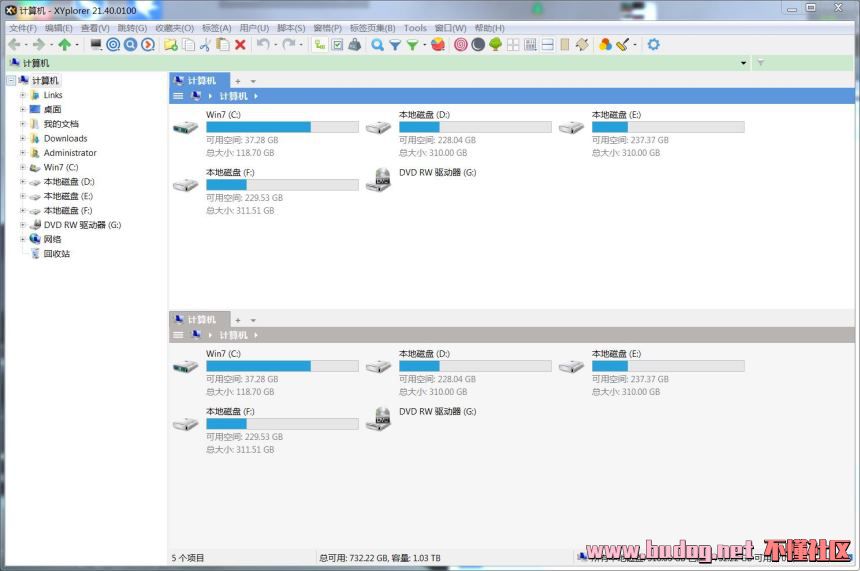Viewport: 860px width, 571px height.
Task: Click the details list view icon
Action: point(530,44)
